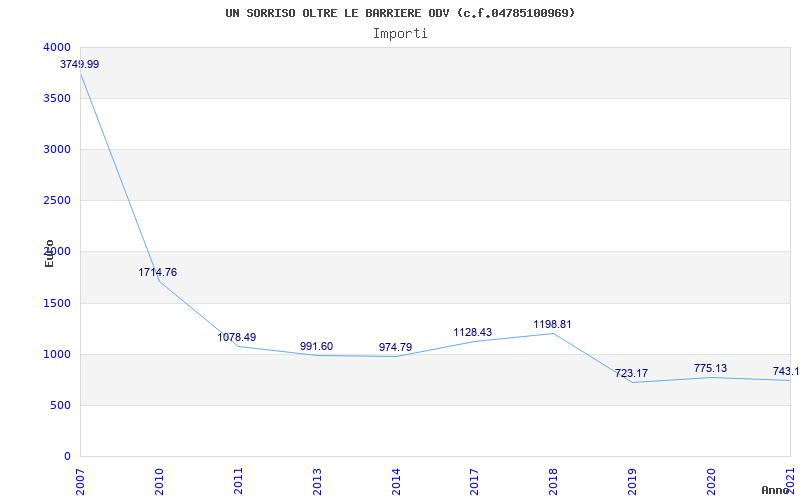
Task: Click the 4000 y-axis tick label
Action: (x=57, y=47)
